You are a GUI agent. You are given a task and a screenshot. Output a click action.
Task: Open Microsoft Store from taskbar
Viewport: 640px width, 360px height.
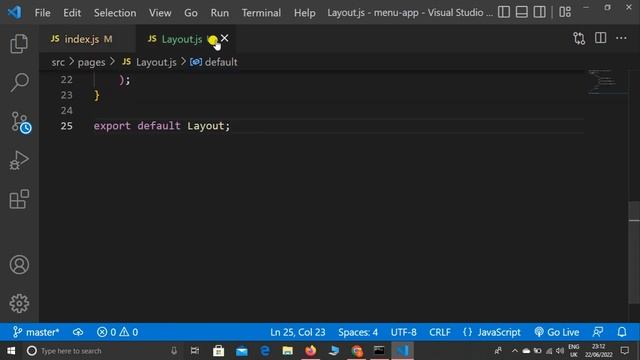tap(218, 351)
